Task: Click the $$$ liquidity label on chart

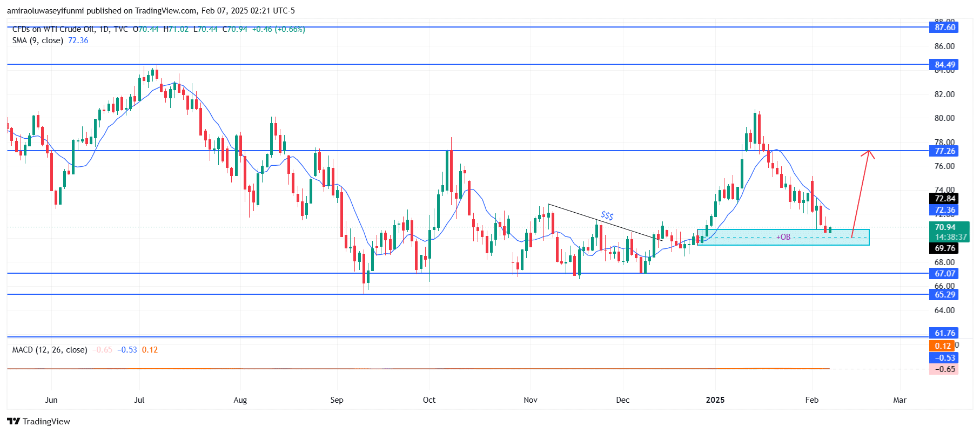Action: (x=607, y=215)
